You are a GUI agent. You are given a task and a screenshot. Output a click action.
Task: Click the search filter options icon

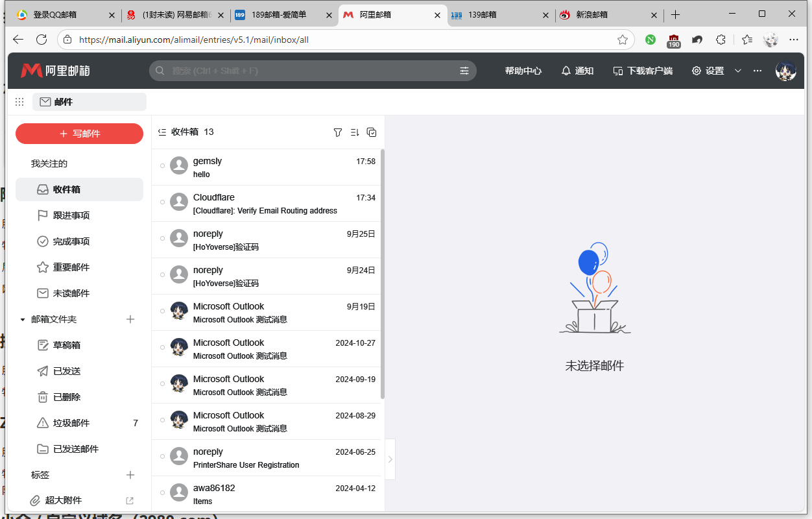(x=464, y=71)
